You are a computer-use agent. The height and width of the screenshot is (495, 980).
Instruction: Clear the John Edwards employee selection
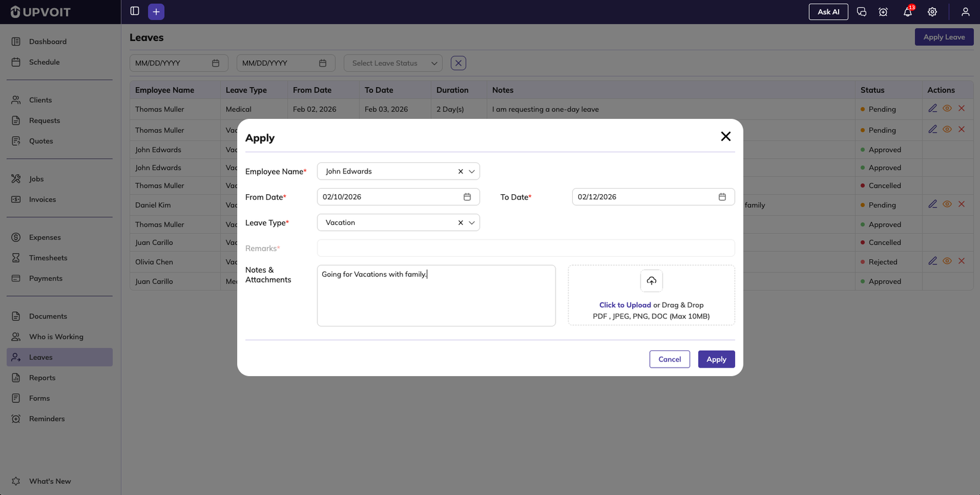pos(461,172)
